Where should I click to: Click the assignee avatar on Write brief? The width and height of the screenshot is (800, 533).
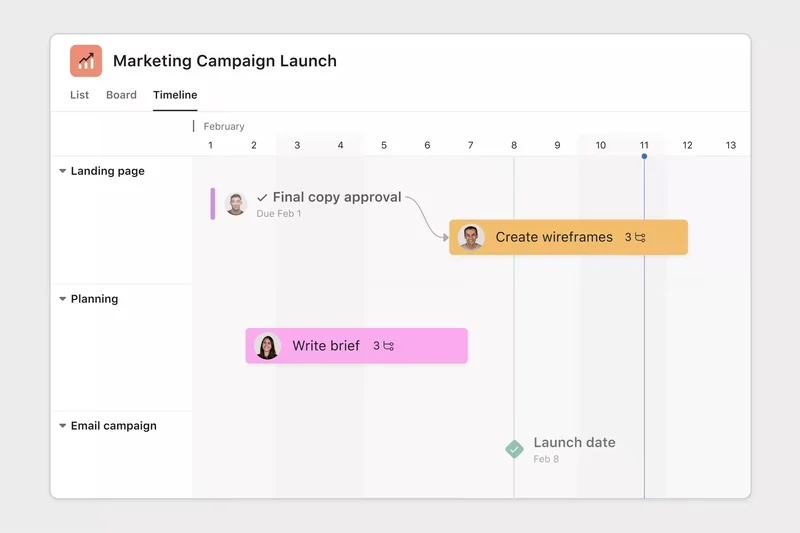coord(267,346)
